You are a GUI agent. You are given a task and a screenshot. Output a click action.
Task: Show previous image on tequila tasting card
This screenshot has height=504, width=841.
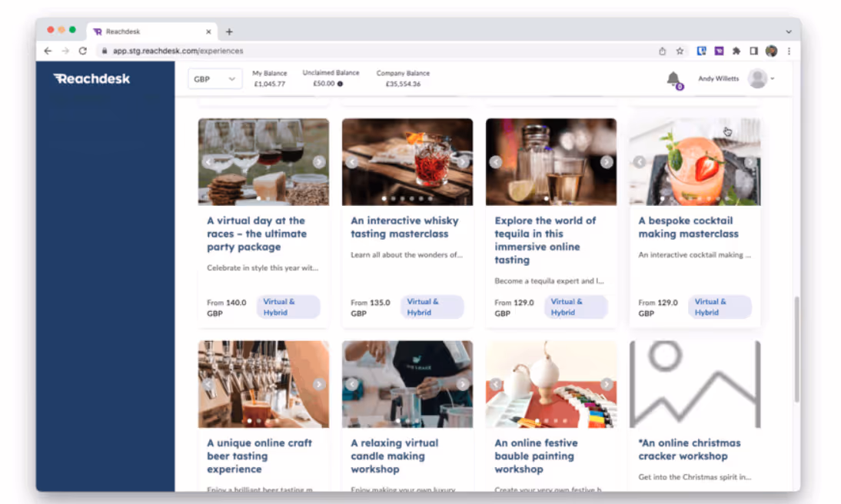[496, 162]
